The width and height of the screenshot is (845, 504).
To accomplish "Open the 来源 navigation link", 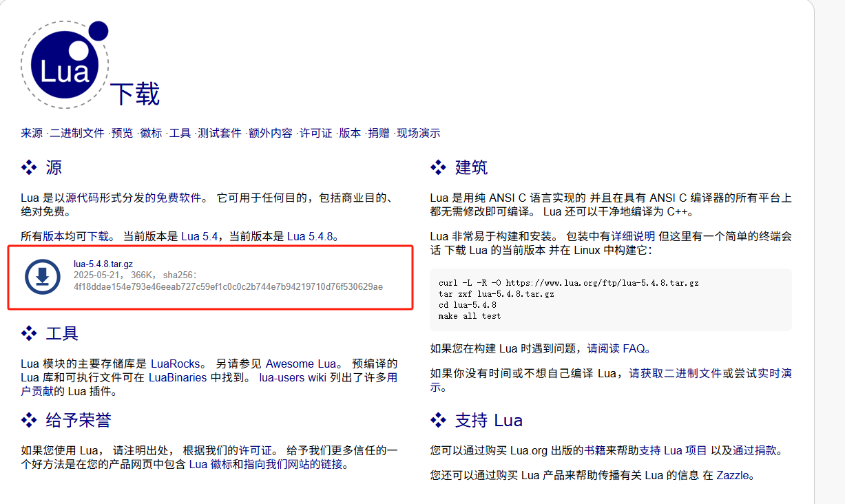I will click(x=30, y=134).
